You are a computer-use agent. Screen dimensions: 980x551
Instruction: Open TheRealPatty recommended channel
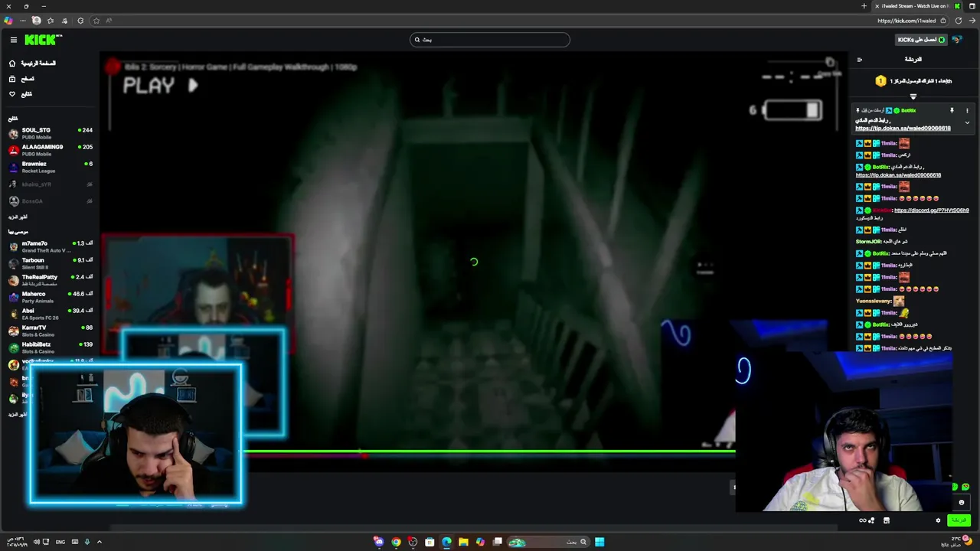click(x=51, y=280)
